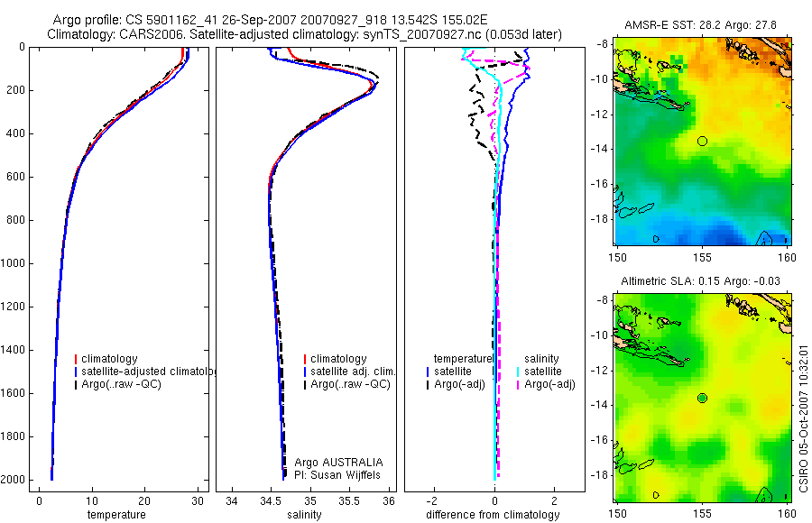Screen dimensions: 812x523
Task: Click the 'difference from climatology' axis label
Action: [493, 515]
